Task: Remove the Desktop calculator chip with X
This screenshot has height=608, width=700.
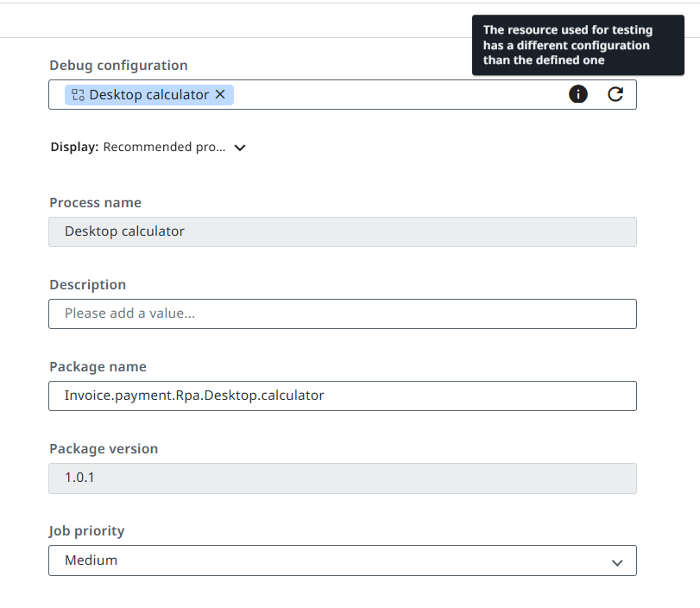Action: pos(220,95)
